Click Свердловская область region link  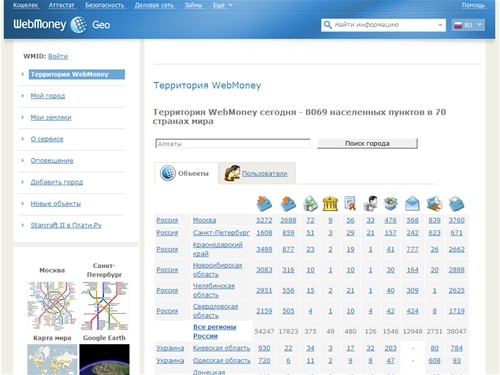[x=215, y=311]
